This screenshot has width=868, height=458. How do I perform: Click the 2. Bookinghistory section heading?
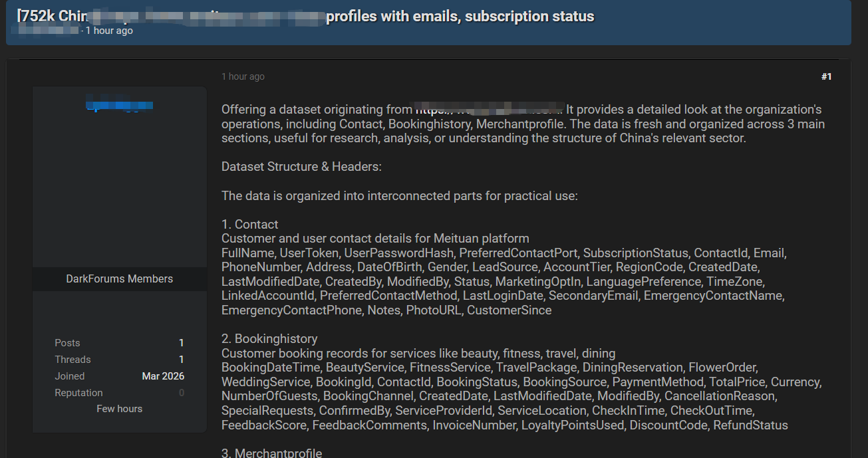(x=269, y=339)
